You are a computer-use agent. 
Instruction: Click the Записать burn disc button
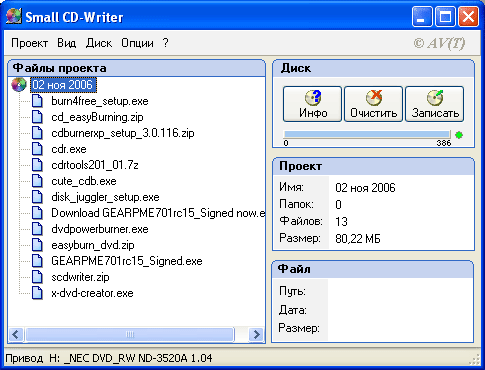tap(435, 104)
